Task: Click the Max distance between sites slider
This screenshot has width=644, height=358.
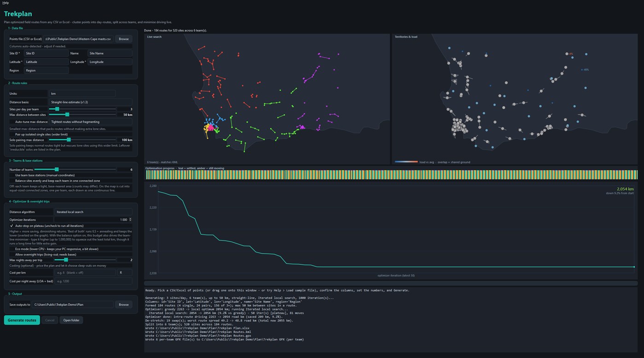Action: (x=82, y=114)
